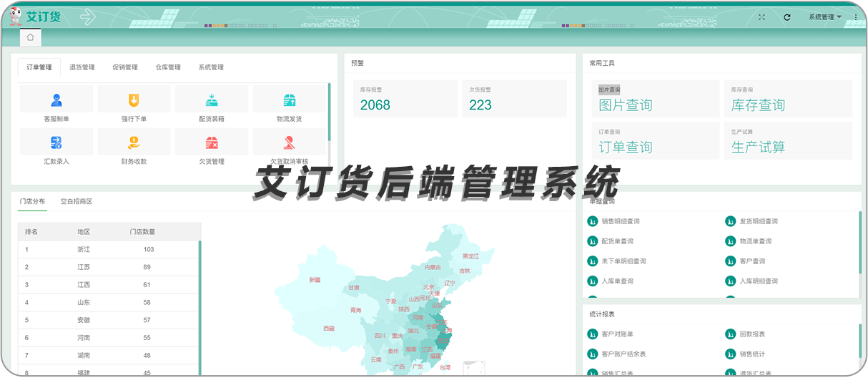Image resolution: width=868 pixels, height=378 pixels.
Task: Select the 门店分布 tab
Action: (x=33, y=202)
